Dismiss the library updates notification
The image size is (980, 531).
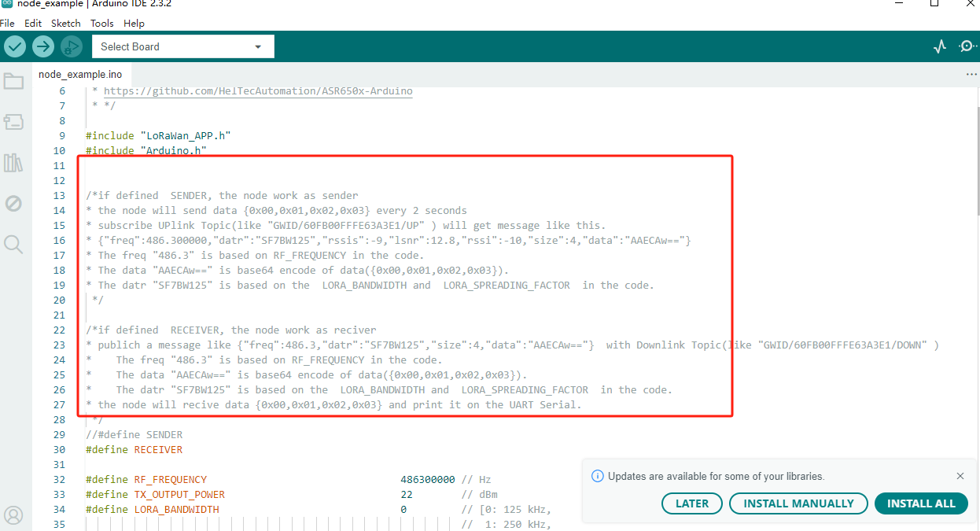coord(960,476)
